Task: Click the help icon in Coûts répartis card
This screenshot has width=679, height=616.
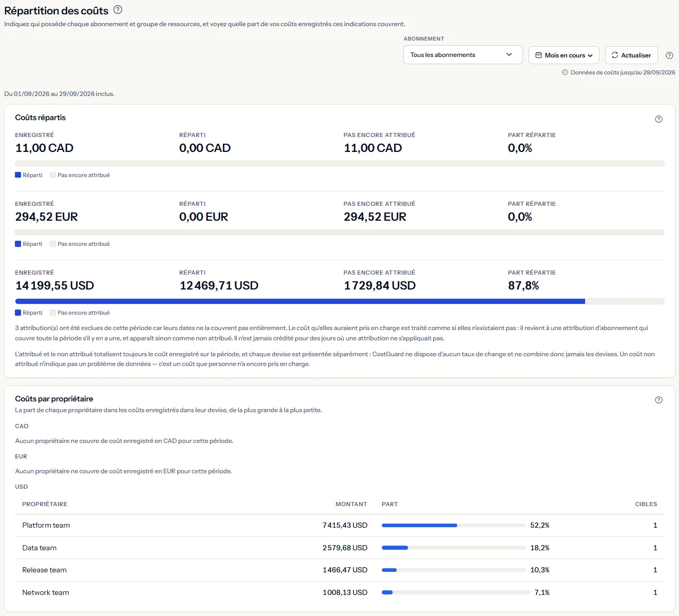Action: 659,119
